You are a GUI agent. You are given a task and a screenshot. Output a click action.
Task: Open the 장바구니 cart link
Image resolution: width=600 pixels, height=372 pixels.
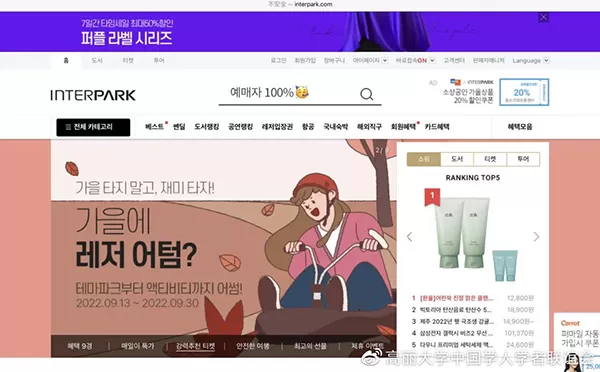(x=334, y=60)
